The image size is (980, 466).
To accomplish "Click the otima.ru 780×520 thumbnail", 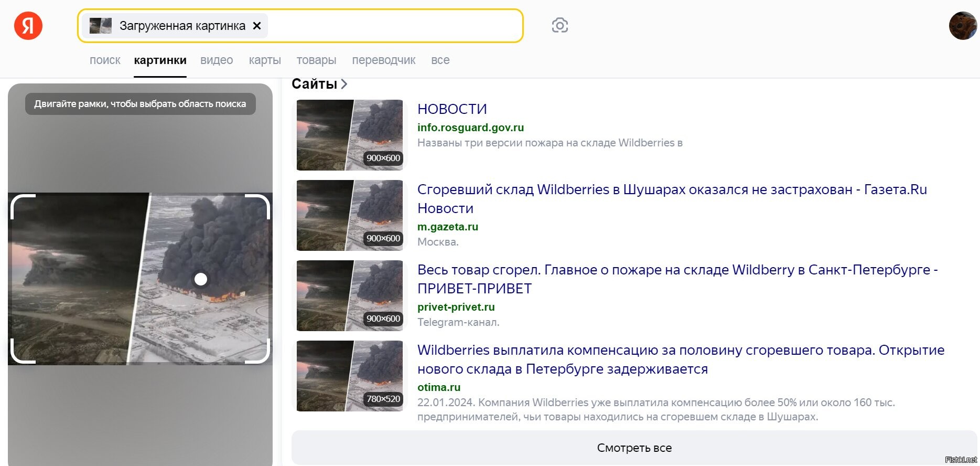I will [350, 376].
